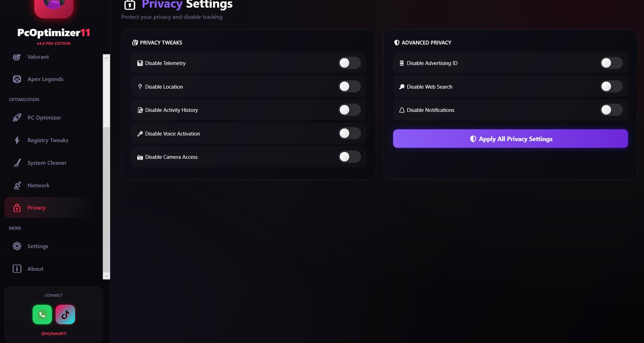
Task: Click the sidebar scrollbar down arrow
Action: click(106, 276)
